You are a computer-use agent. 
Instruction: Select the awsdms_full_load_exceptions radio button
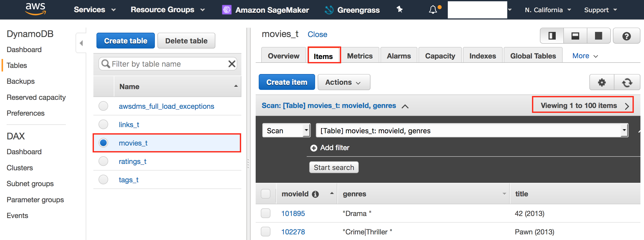103,106
